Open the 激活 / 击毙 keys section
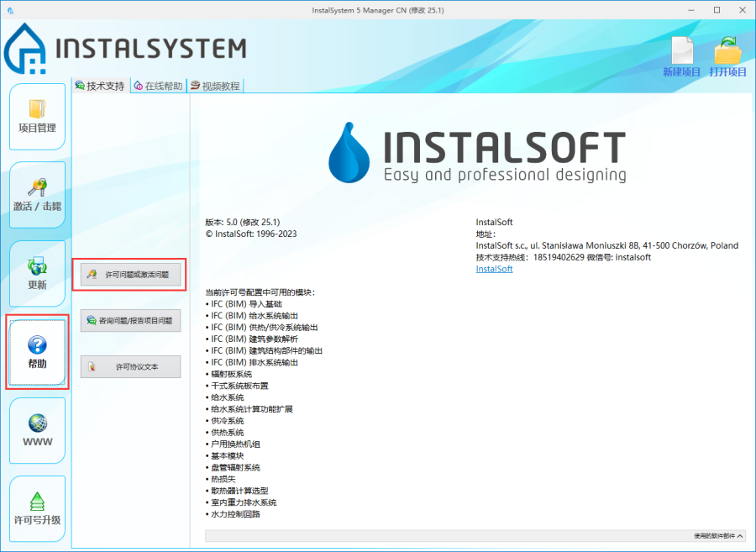 [x=37, y=195]
